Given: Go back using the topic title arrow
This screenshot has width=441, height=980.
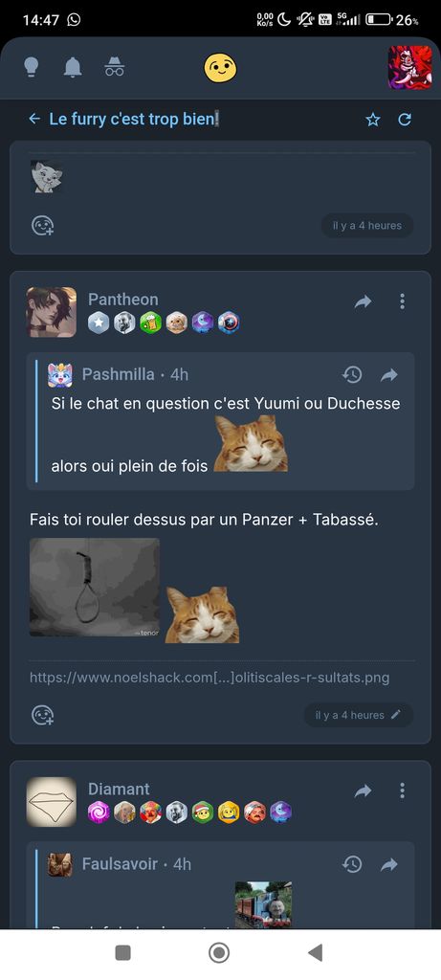Looking at the screenshot, I should coord(34,119).
